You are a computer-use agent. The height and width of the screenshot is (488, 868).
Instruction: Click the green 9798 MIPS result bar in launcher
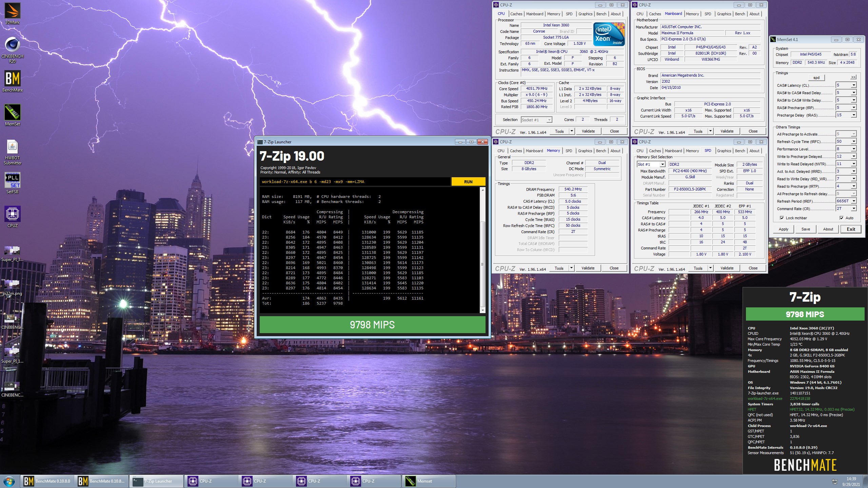pyautogui.click(x=372, y=325)
